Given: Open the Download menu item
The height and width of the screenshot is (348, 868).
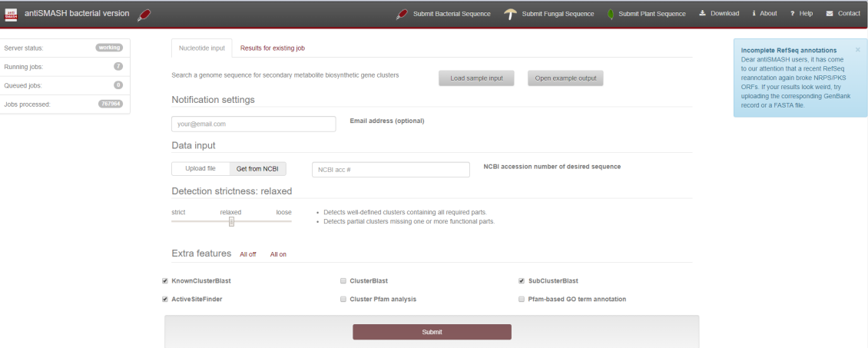Looking at the screenshot, I should (x=724, y=13).
